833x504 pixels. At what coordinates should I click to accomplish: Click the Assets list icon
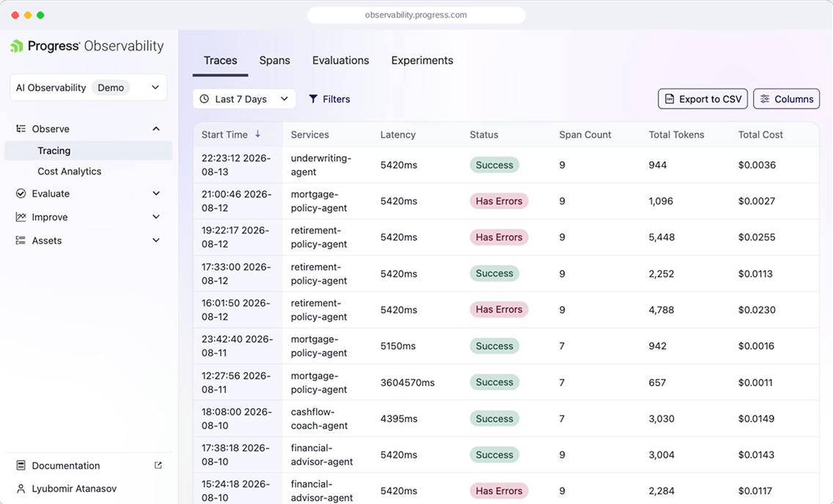pos(21,240)
